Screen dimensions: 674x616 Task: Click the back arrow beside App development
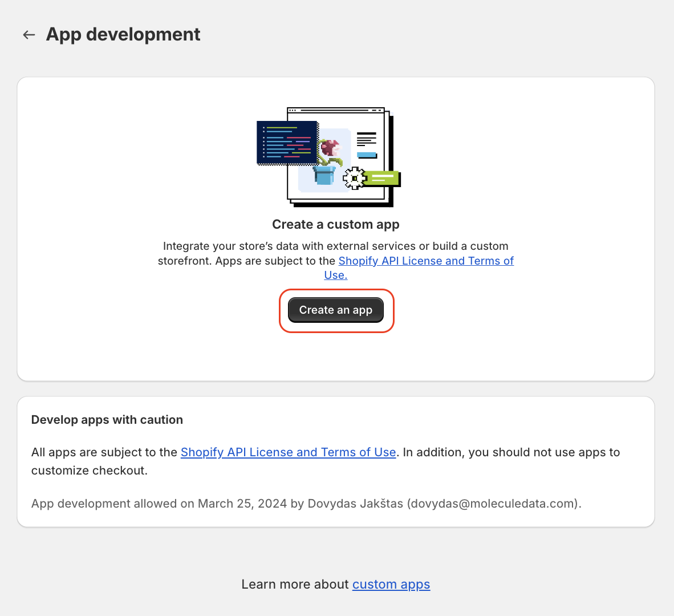click(29, 35)
